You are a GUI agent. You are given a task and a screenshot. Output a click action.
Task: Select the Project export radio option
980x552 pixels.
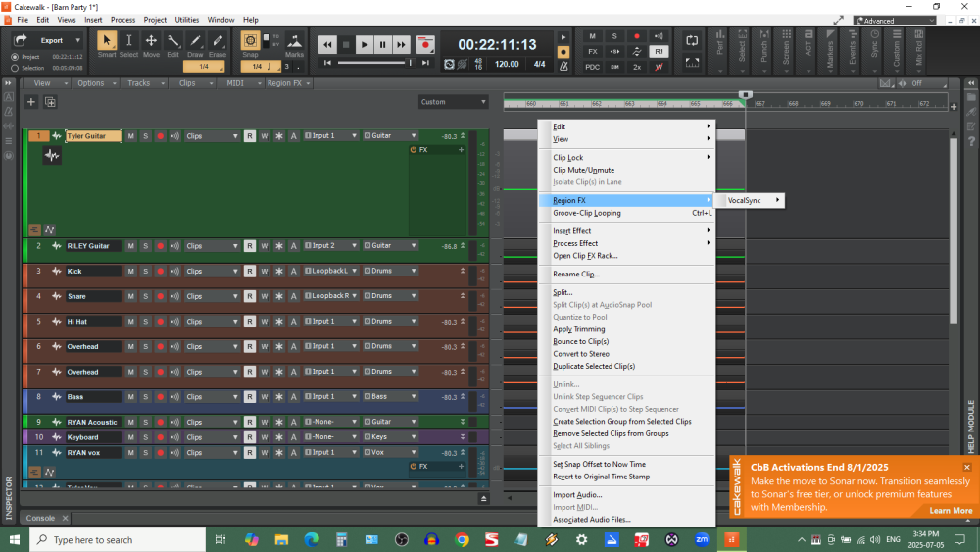click(x=15, y=56)
